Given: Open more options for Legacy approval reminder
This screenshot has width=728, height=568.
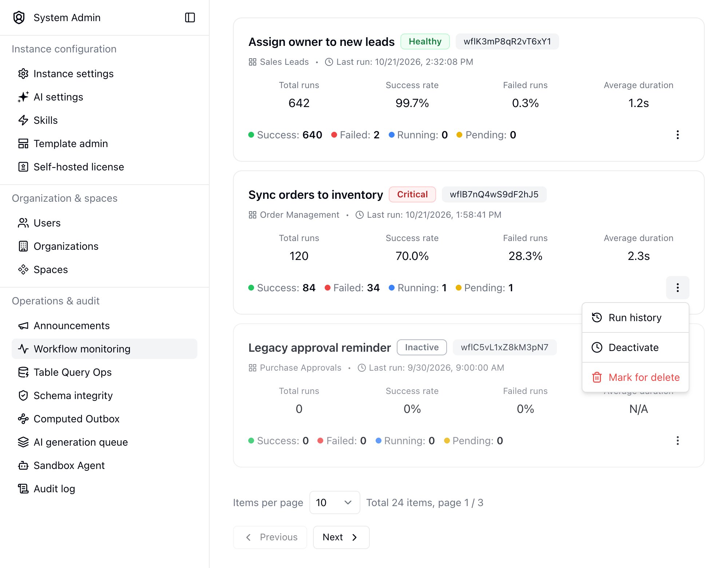Looking at the screenshot, I should [677, 441].
